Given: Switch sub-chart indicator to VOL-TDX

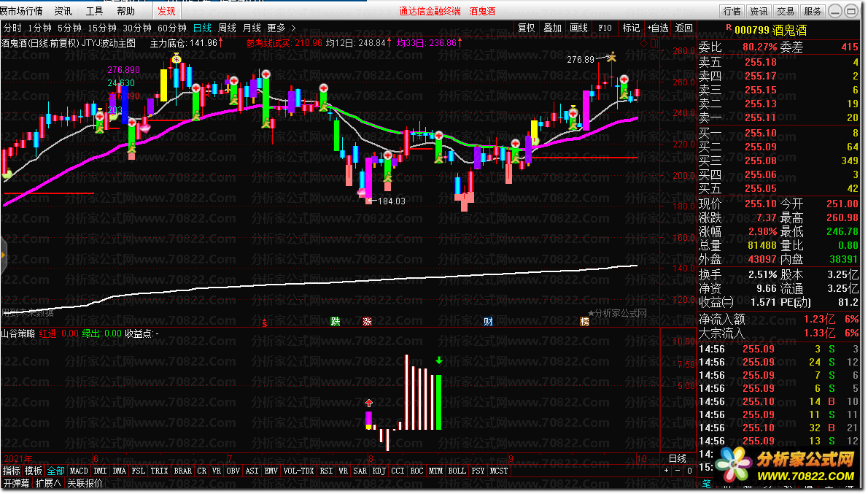Looking at the screenshot, I should pyautogui.click(x=299, y=471).
